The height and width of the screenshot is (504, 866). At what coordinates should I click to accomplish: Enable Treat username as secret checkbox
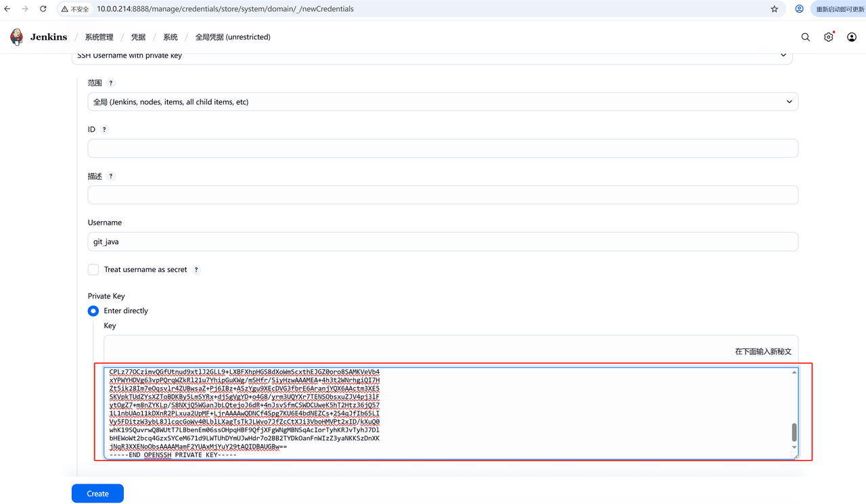point(93,269)
